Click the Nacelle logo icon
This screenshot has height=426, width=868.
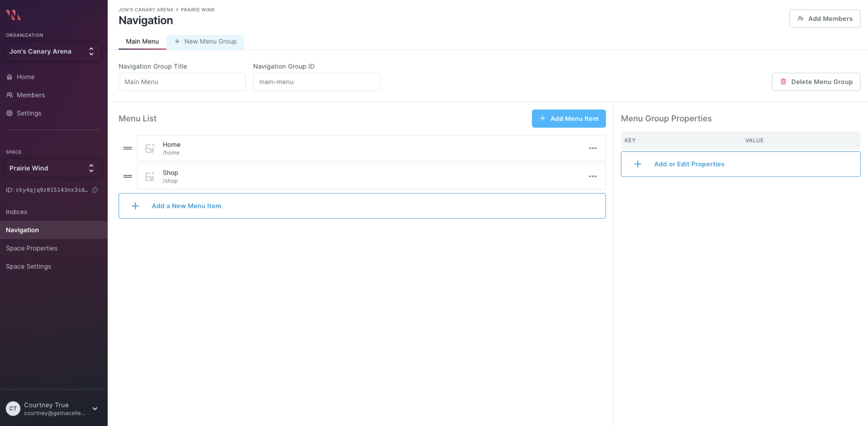coord(13,15)
